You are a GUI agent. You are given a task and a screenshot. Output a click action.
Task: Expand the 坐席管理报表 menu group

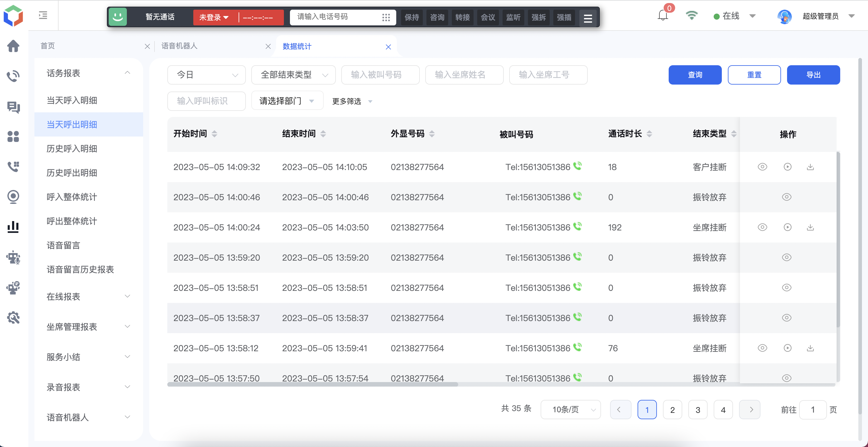88,326
